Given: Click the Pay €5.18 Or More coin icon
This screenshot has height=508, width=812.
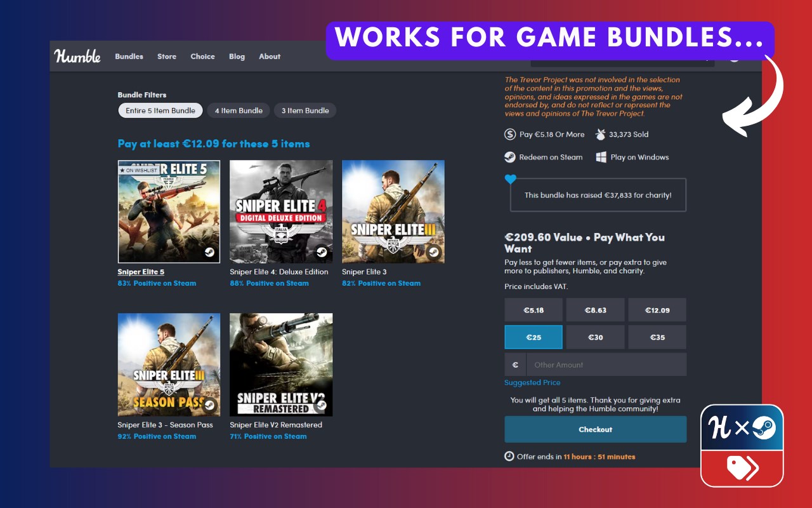Looking at the screenshot, I should click(510, 134).
